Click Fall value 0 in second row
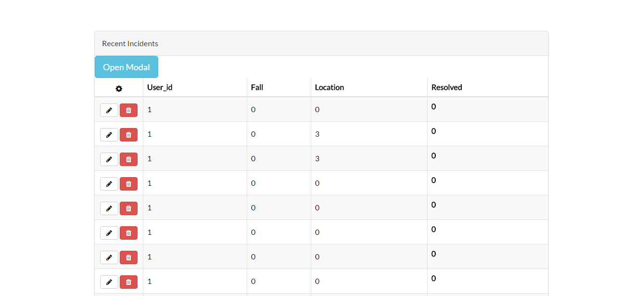This screenshot has width=644, height=296. [x=253, y=134]
